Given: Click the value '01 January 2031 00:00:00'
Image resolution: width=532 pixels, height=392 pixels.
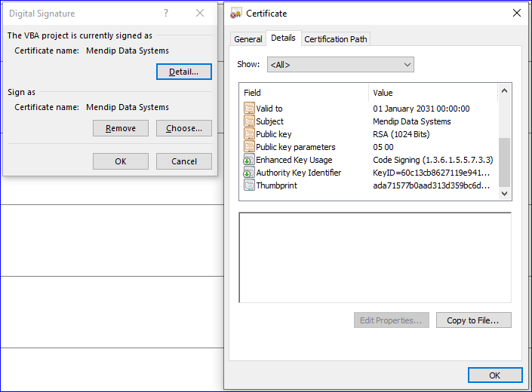Looking at the screenshot, I should pos(421,109).
